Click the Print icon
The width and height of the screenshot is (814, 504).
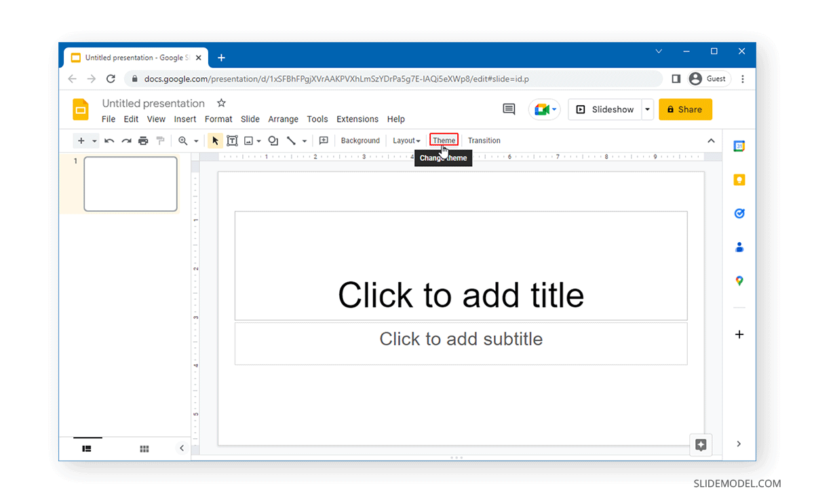[x=143, y=140]
